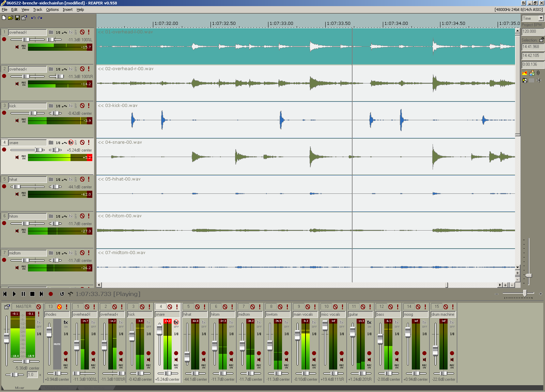This screenshot has width=545, height=392.
Task: Create a new project with the blank page icon
Action: click(x=4, y=18)
